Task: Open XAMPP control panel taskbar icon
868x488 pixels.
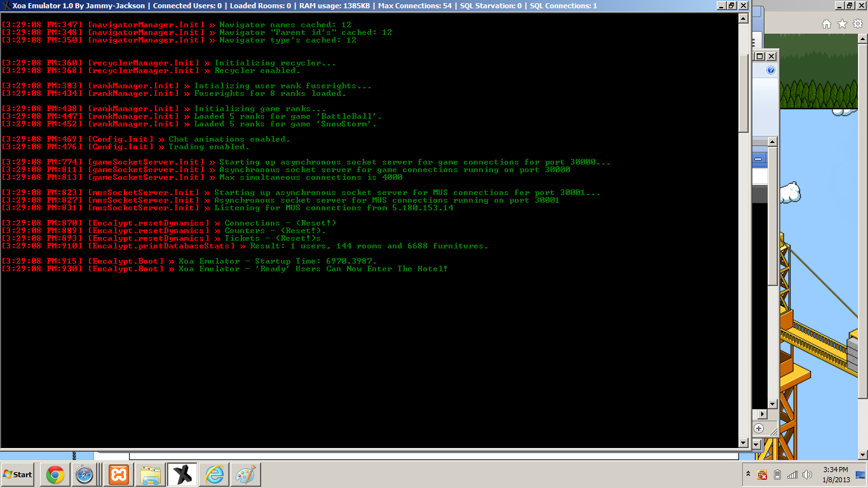Action: tap(119, 475)
